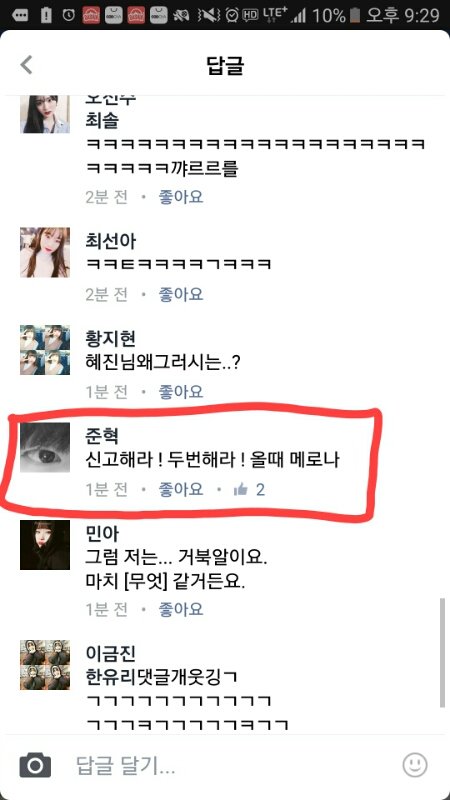Click the comments list scrollbar

(442, 653)
